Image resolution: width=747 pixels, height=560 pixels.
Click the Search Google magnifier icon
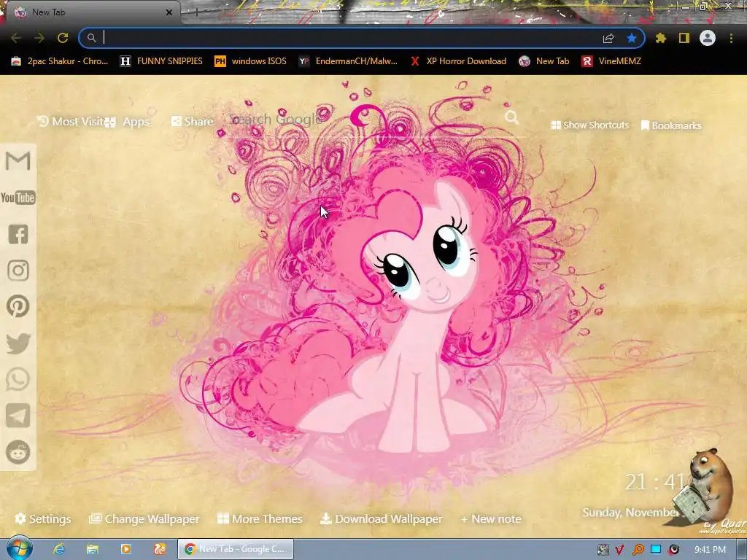511,117
